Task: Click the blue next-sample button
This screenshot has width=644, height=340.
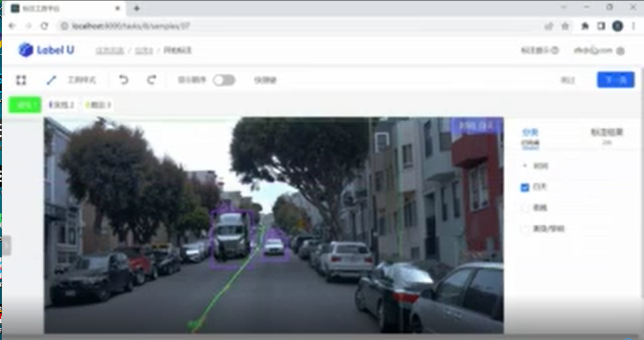Action: [615, 80]
